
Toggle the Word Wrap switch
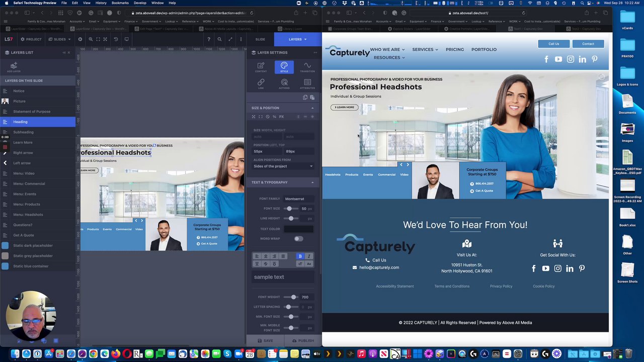[298, 239]
